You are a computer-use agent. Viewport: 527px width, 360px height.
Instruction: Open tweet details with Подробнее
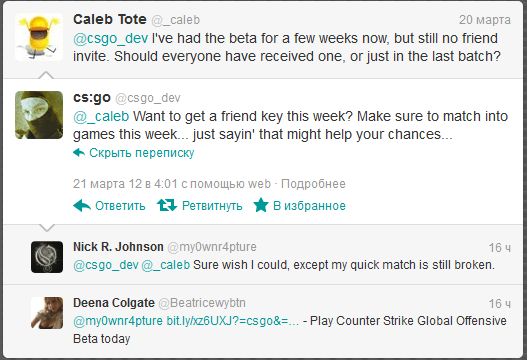[x=313, y=184]
